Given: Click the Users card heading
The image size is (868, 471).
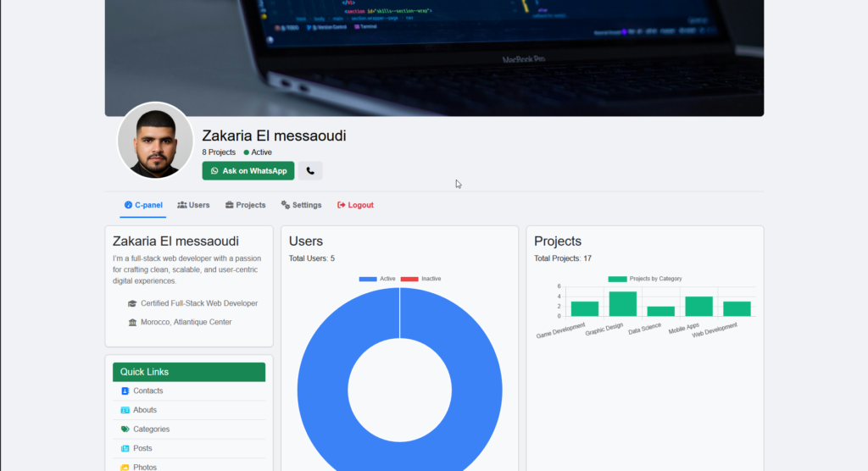Looking at the screenshot, I should tap(305, 241).
